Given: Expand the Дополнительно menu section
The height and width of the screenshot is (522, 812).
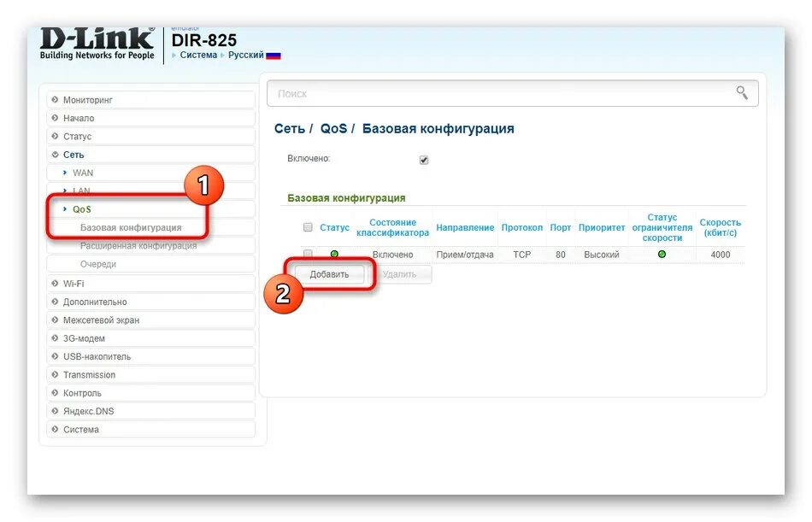Looking at the screenshot, I should (x=150, y=302).
